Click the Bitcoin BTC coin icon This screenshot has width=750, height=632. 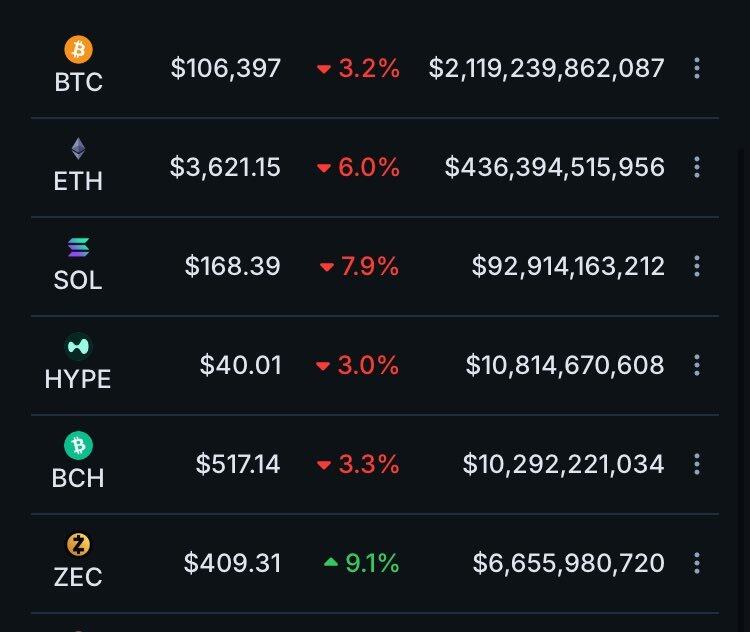coord(78,48)
